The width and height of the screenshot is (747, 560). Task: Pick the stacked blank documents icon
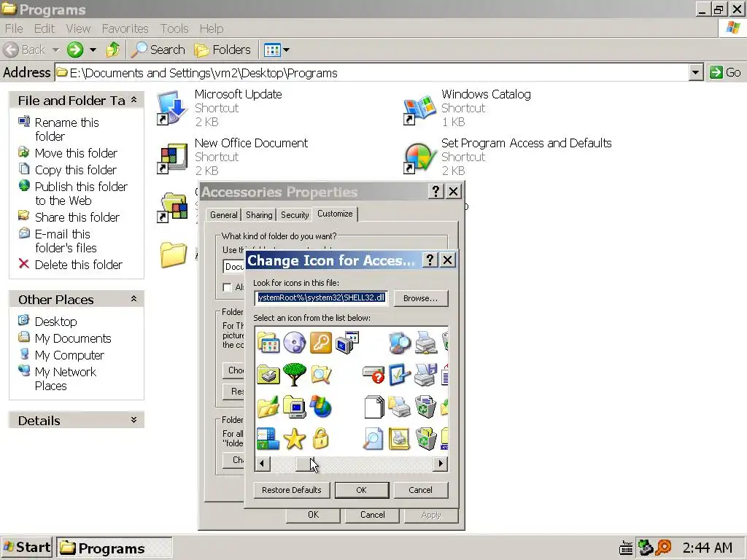tap(374, 407)
